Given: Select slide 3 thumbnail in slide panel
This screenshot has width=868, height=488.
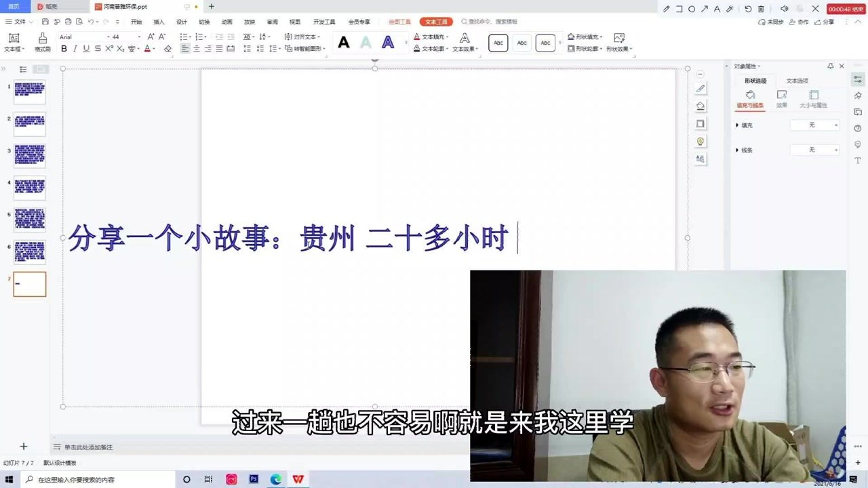Looking at the screenshot, I should 29,155.
